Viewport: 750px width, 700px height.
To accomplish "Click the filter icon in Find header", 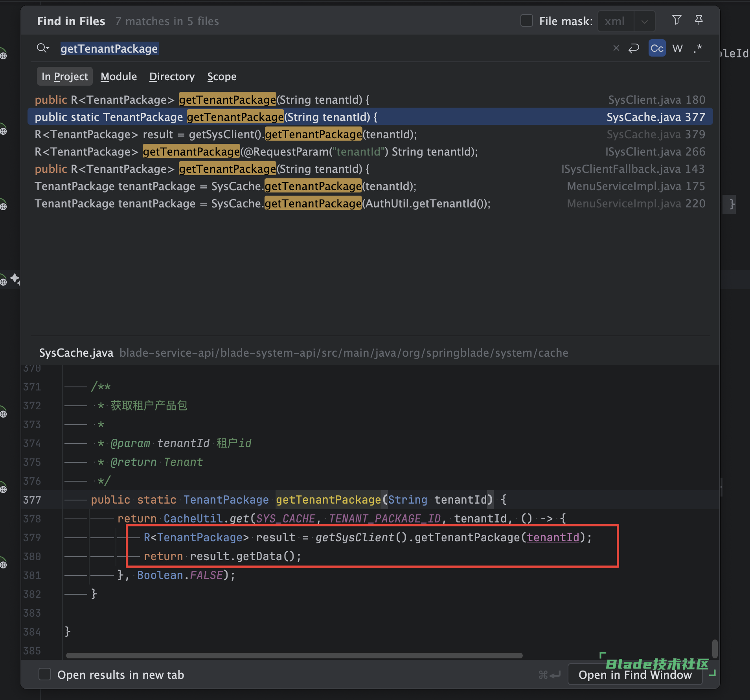I will click(676, 20).
